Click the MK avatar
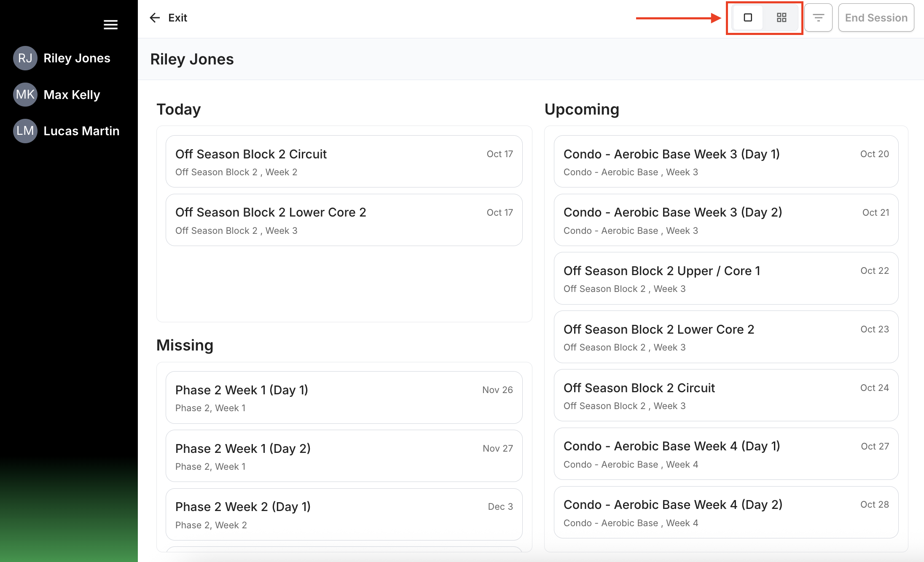 (x=25, y=94)
